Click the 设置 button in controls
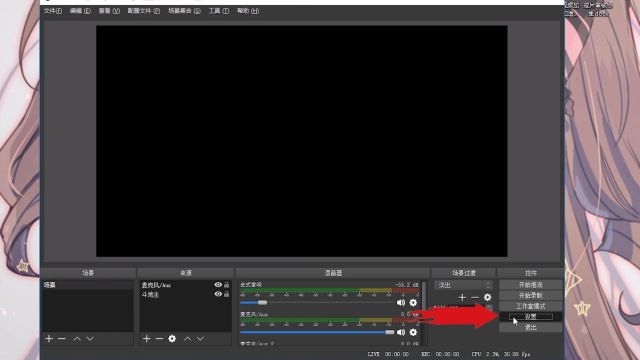Viewport: 640px width, 360px height. pyautogui.click(x=531, y=317)
